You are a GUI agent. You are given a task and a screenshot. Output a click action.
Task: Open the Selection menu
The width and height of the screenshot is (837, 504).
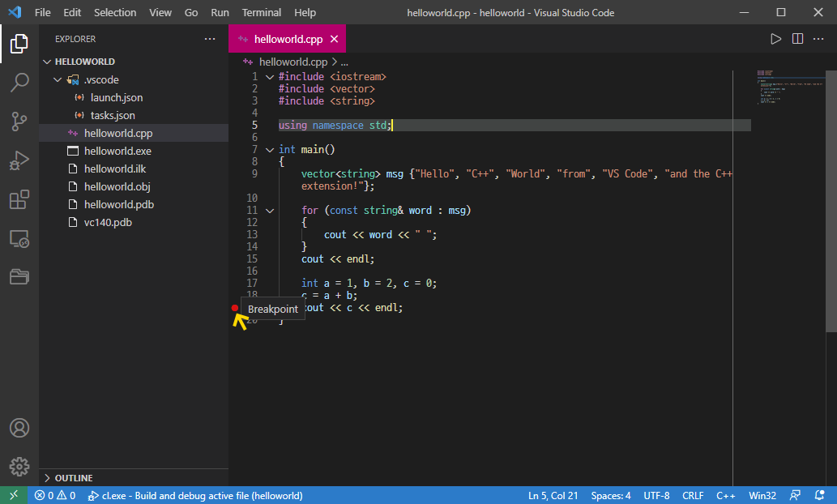point(115,12)
